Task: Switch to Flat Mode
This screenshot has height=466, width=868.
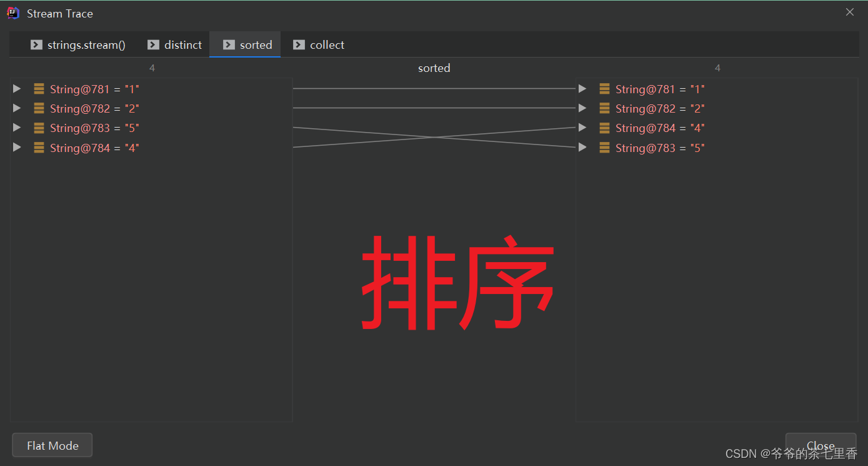Action: (52, 445)
